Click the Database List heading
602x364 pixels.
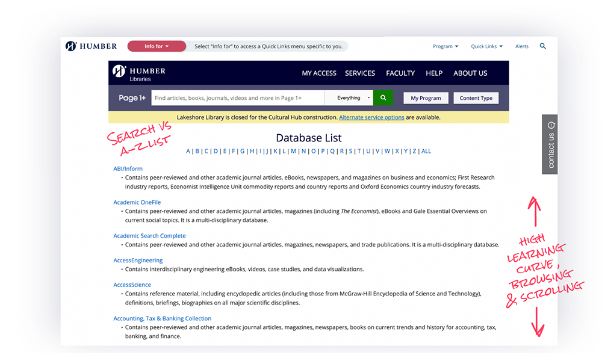coord(309,138)
